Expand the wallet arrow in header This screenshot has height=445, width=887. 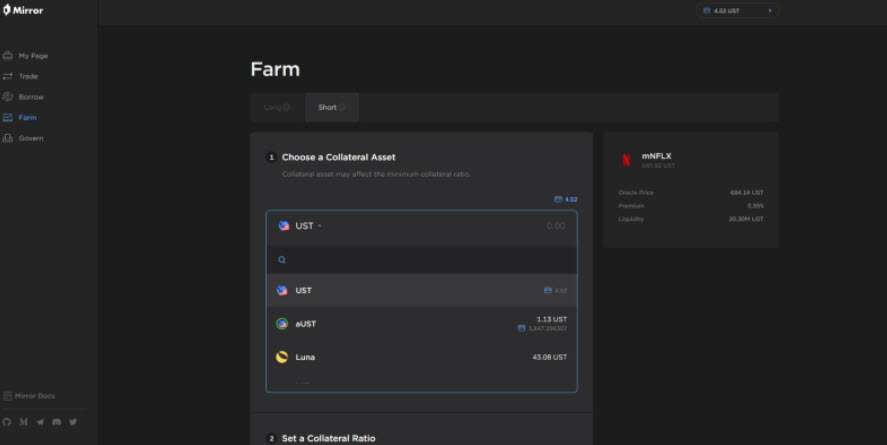(x=770, y=11)
